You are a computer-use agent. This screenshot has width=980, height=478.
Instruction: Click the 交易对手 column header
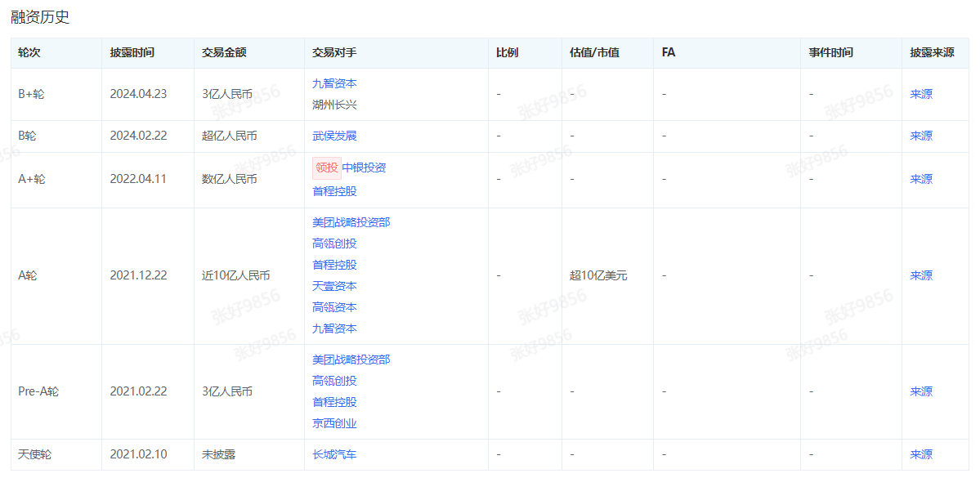point(334,53)
